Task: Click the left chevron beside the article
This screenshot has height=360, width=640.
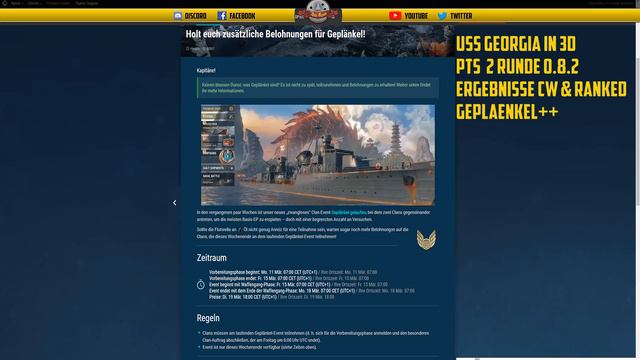Action: point(175,202)
